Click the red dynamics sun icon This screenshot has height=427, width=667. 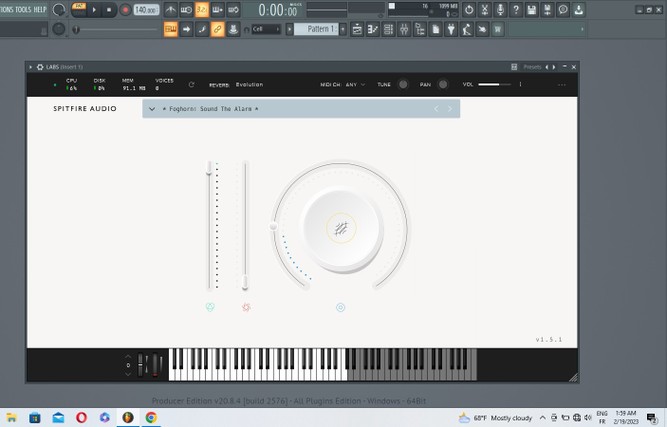tap(246, 307)
